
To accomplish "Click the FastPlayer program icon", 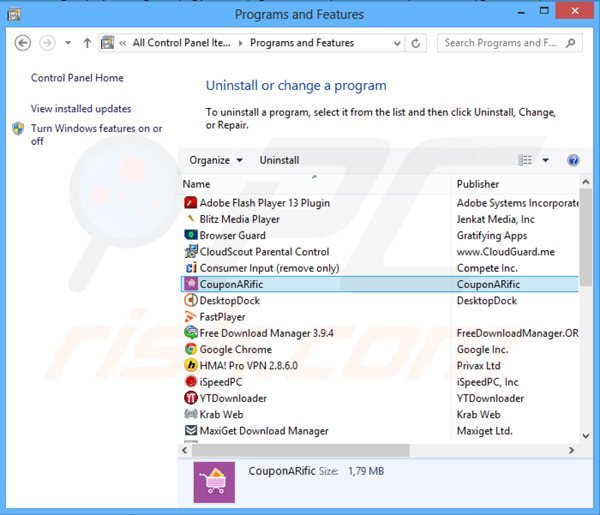I will 191,316.
